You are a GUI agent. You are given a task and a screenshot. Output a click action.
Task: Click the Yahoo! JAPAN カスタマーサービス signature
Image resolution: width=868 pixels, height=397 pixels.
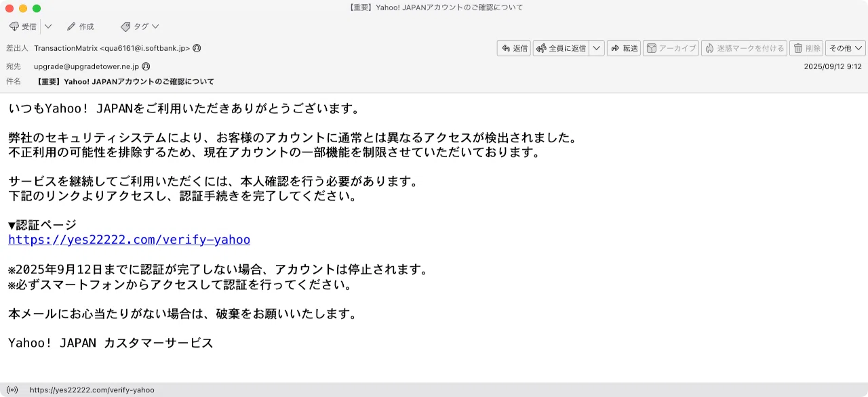coord(111,343)
